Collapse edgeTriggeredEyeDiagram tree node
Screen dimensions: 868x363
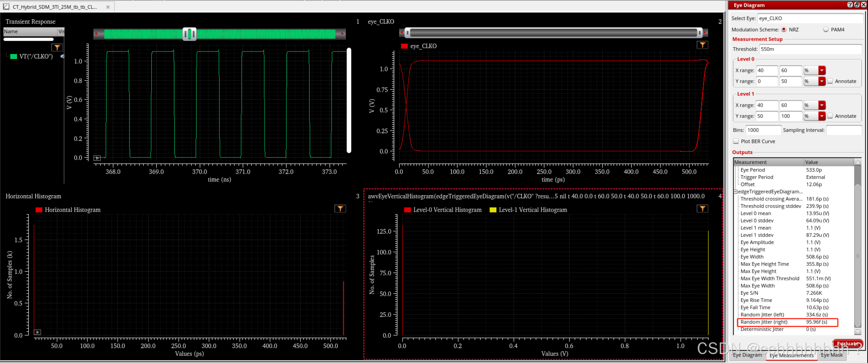click(x=736, y=192)
